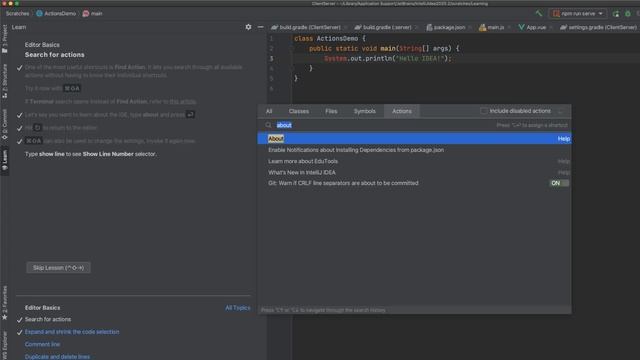Viewport: 640px width, 360px height.
Task: Click the println line in the code editor
Action: click(x=388, y=58)
